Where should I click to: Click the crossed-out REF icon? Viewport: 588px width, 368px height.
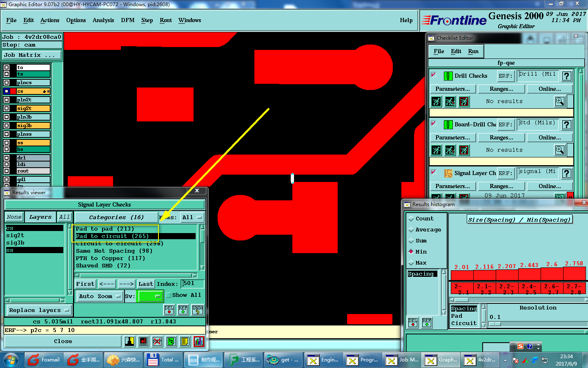157,341
